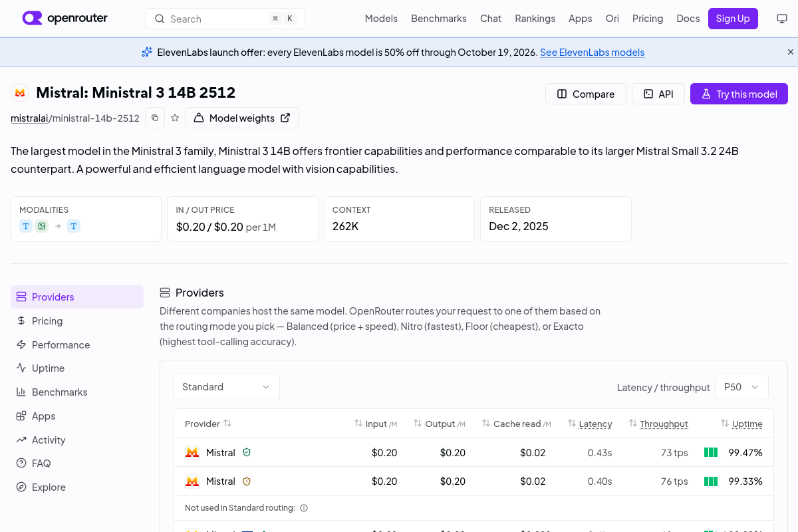Click the green shield on the first Mistral row
The width and height of the screenshot is (798, 532).
tap(247, 452)
